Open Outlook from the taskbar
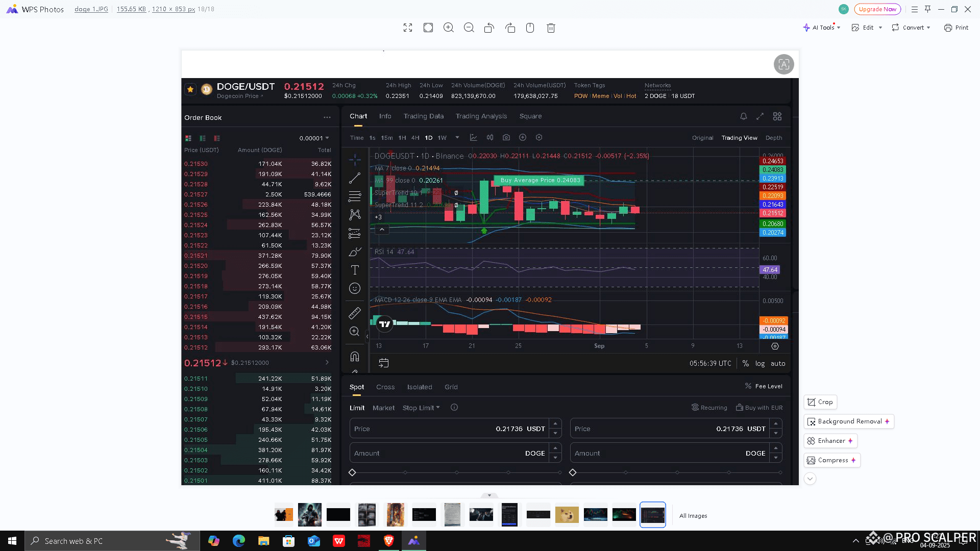The height and width of the screenshot is (551, 980). pos(314,541)
